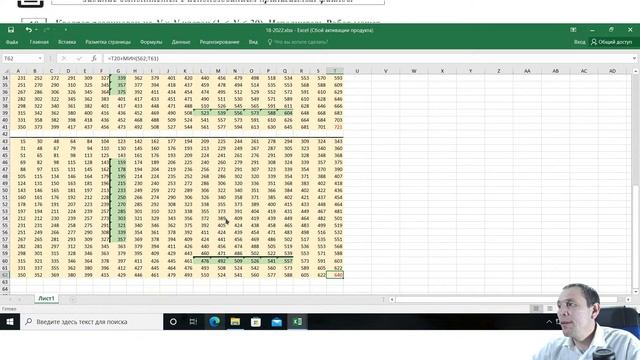Viewport: 640px width, 360px height.
Task: Click the Windows taskbar search box
Action: [x=92, y=322]
